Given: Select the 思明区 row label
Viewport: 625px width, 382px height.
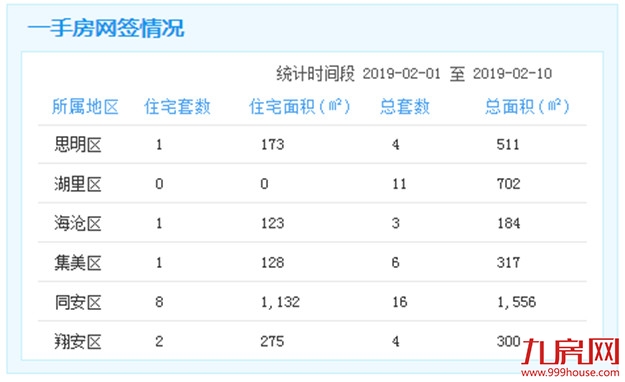Looking at the screenshot, I should (78, 144).
